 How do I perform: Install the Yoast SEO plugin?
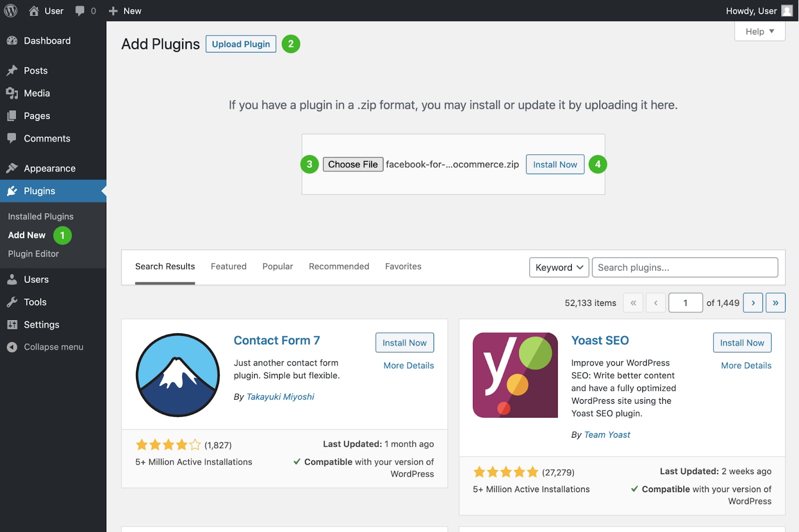742,343
